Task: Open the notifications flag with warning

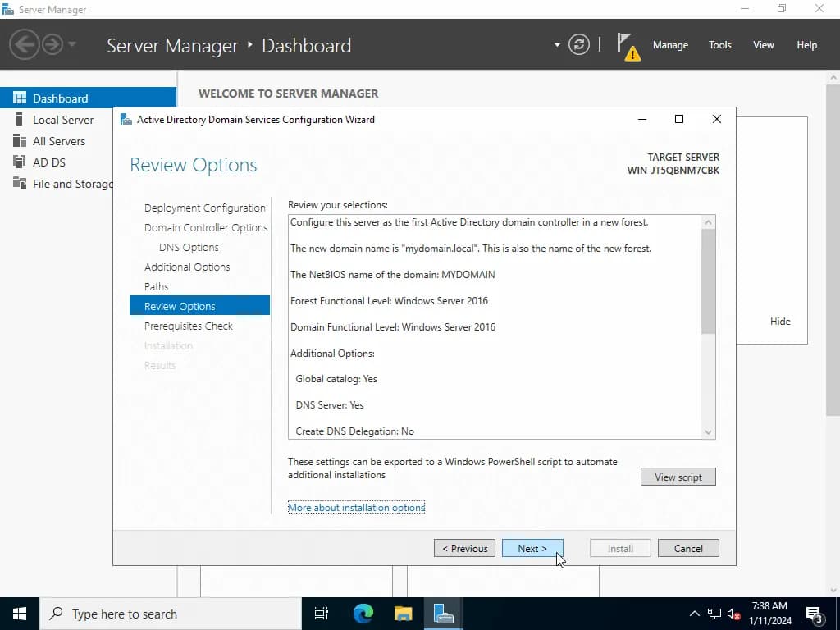Action: tap(628, 47)
